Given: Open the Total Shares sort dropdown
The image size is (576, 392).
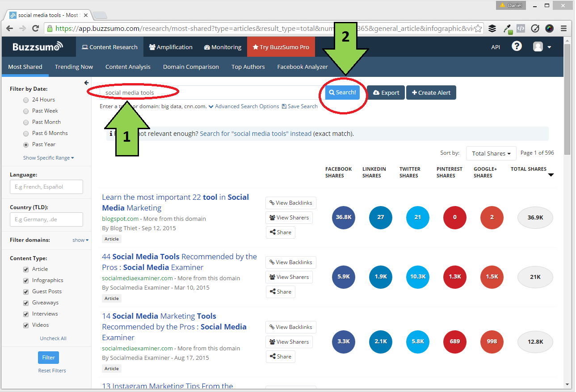Looking at the screenshot, I should [x=491, y=153].
